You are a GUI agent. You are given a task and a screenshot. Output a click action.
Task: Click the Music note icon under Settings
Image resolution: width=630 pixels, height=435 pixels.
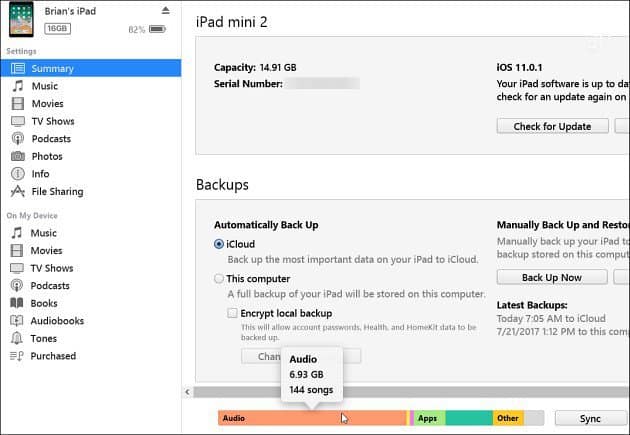17,87
